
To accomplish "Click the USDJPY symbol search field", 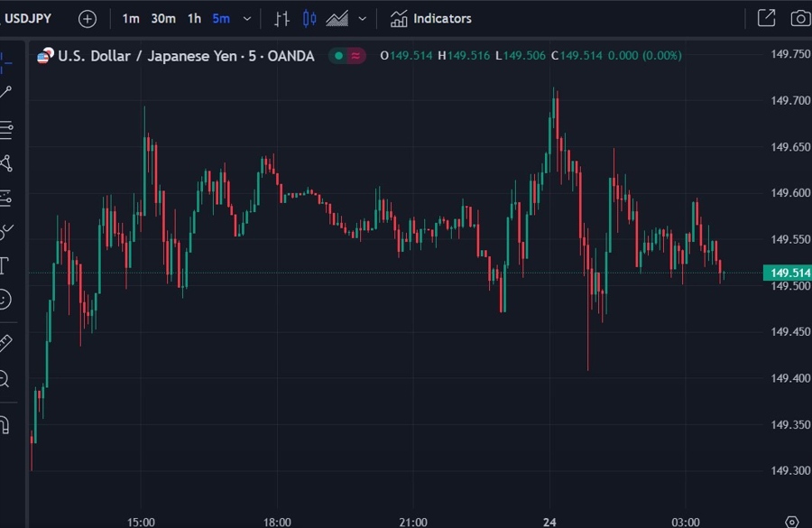I will [28, 19].
